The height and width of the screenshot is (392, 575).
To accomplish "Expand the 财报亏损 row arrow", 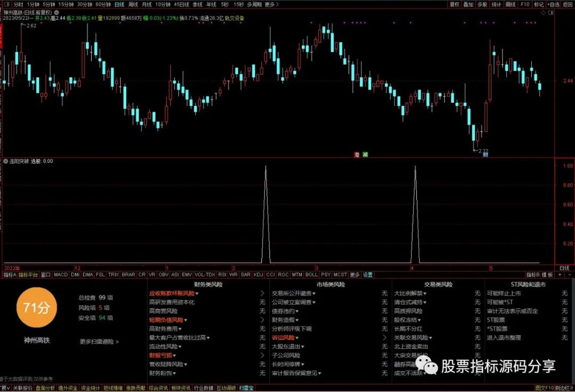I will [262, 355].
